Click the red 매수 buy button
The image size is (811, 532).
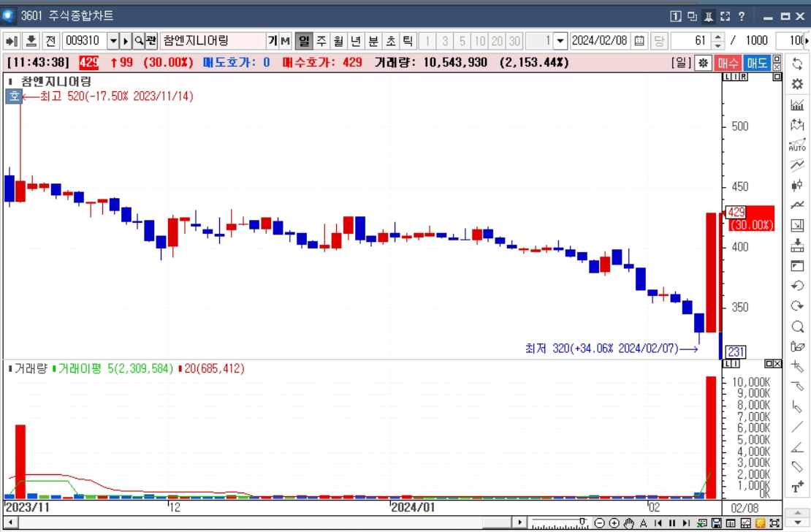(x=728, y=63)
